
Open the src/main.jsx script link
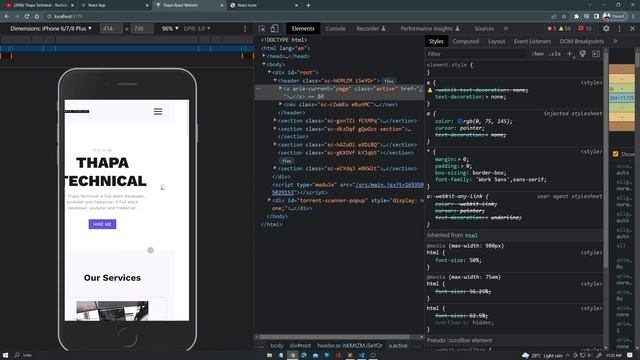click(389, 185)
